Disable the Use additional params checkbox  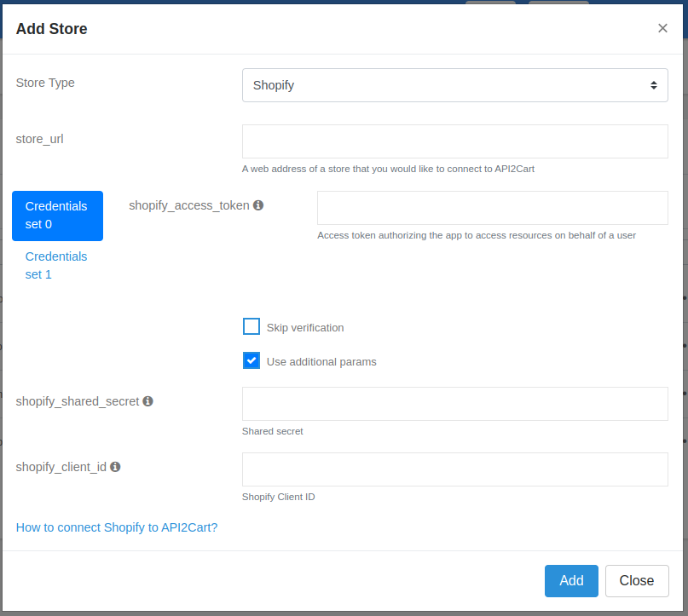[x=251, y=360]
